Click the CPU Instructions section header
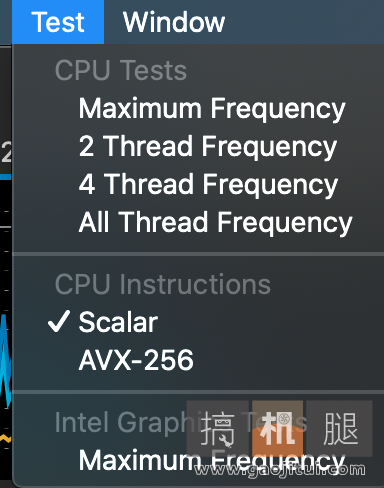Viewport: 384px width, 488px height. click(x=163, y=284)
